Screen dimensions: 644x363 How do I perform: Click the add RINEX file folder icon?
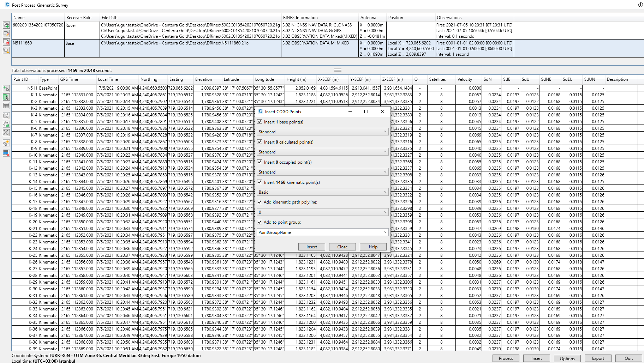6,25
